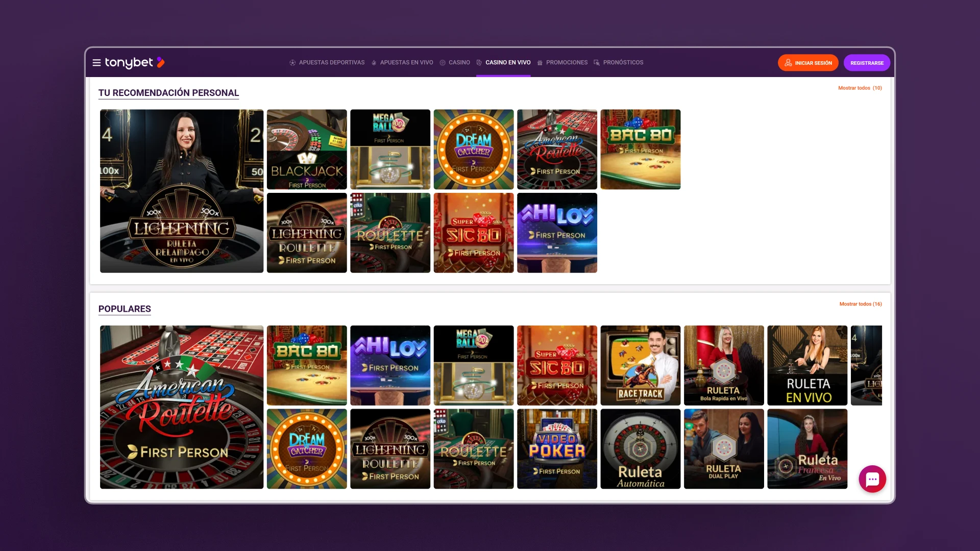Image resolution: width=980 pixels, height=551 pixels.
Task: Open Ruleta Automática game
Action: pyautogui.click(x=641, y=449)
